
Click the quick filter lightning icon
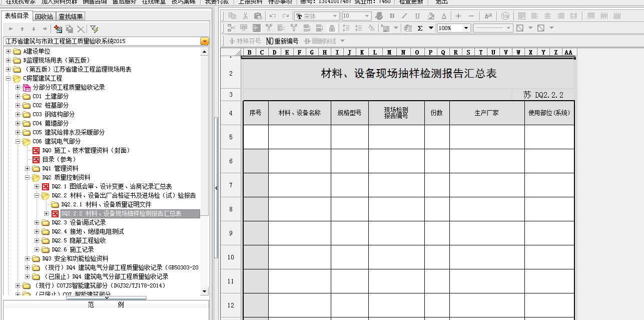[94, 29]
